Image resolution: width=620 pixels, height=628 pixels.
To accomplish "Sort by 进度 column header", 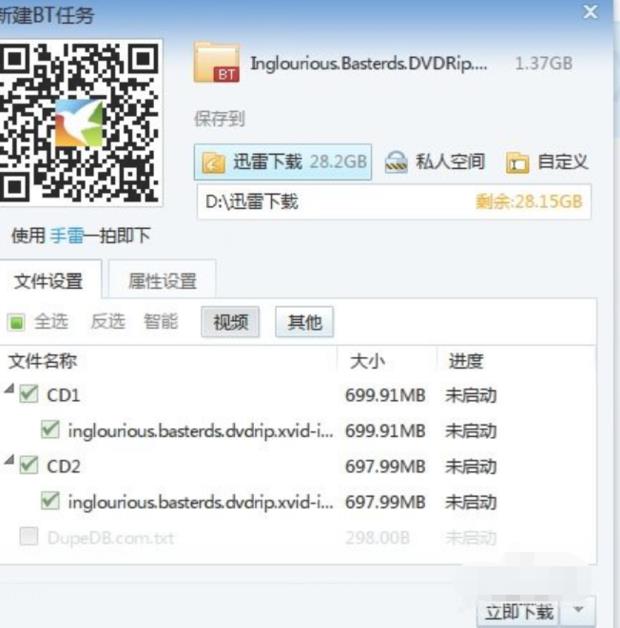I will point(466,361).
